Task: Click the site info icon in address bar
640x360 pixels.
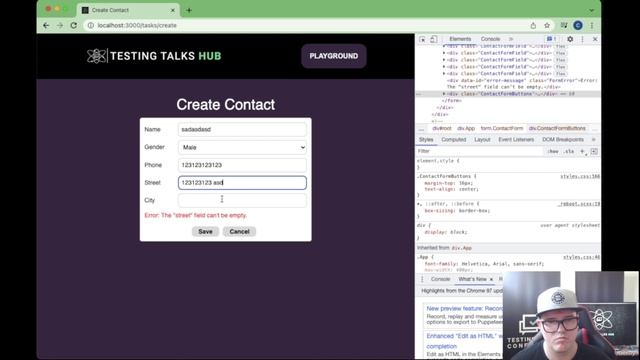Action: pos(91,25)
